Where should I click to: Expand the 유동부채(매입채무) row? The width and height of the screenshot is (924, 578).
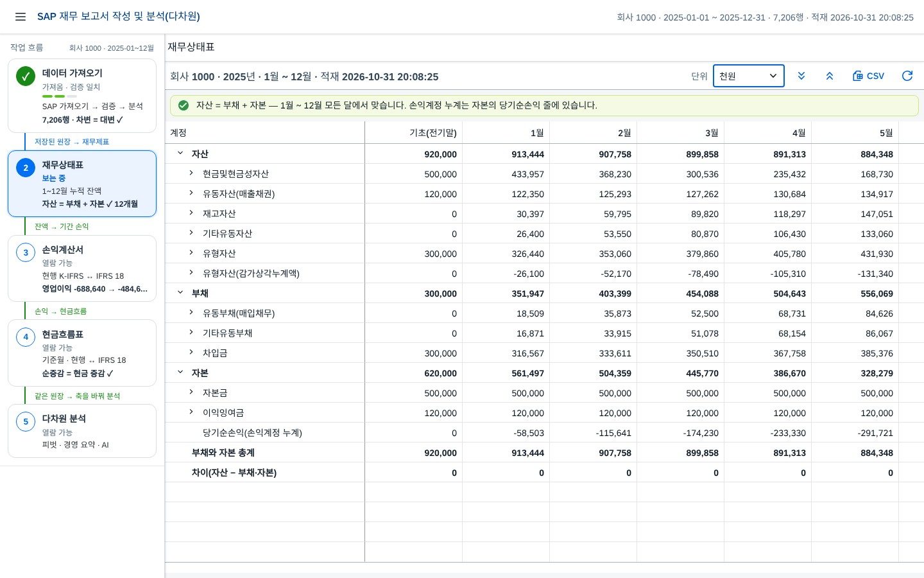[191, 313]
